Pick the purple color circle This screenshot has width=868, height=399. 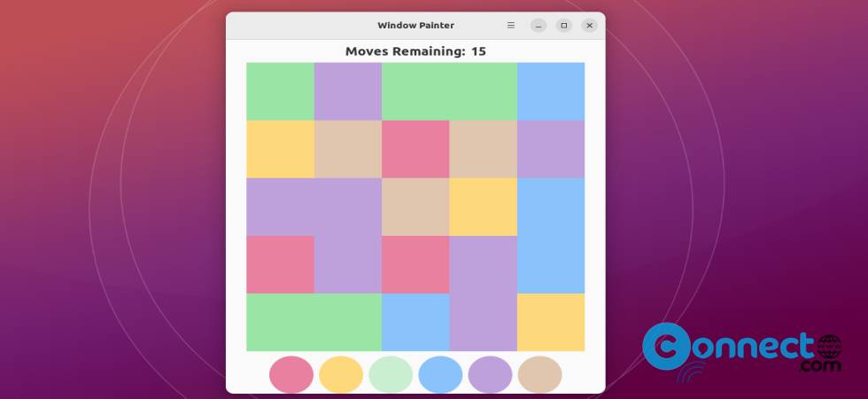tap(491, 374)
